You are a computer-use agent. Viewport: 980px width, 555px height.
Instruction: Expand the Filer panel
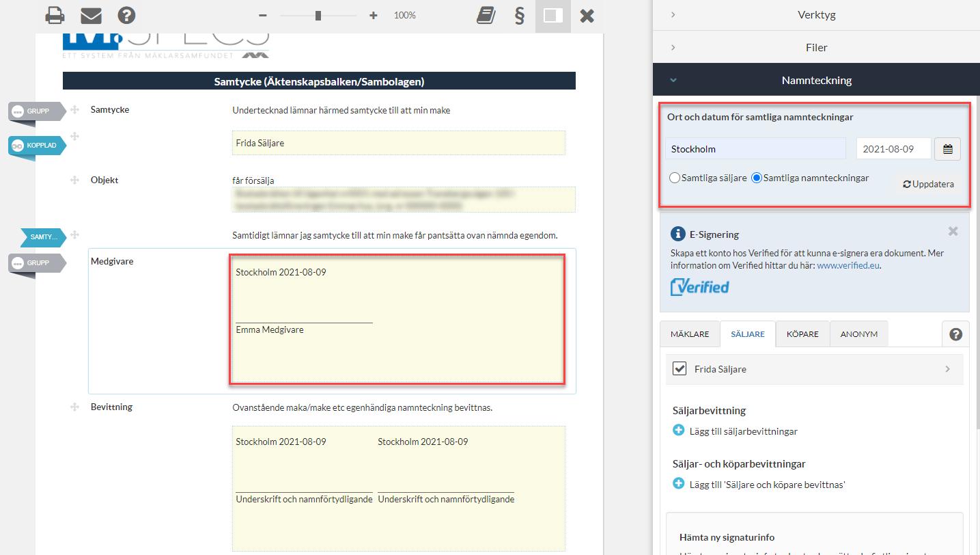(816, 47)
